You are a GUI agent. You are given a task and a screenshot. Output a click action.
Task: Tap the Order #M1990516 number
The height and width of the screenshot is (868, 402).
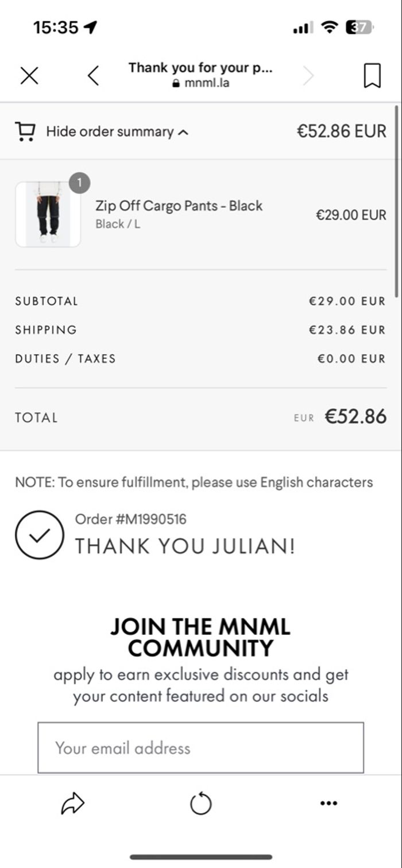[131, 520]
